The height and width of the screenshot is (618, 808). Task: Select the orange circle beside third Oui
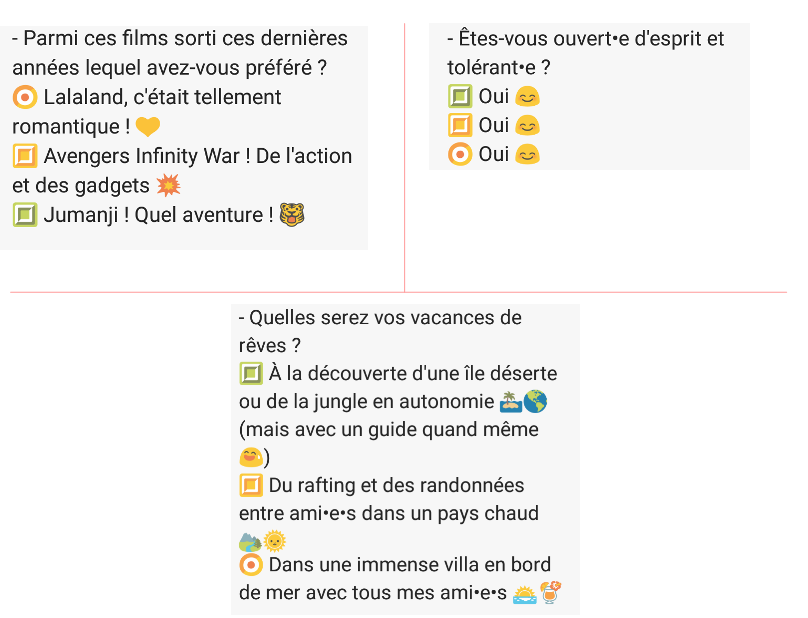point(460,154)
